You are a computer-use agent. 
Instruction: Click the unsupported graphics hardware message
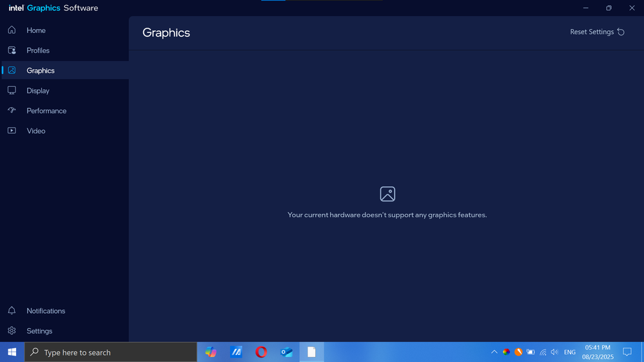[387, 214]
